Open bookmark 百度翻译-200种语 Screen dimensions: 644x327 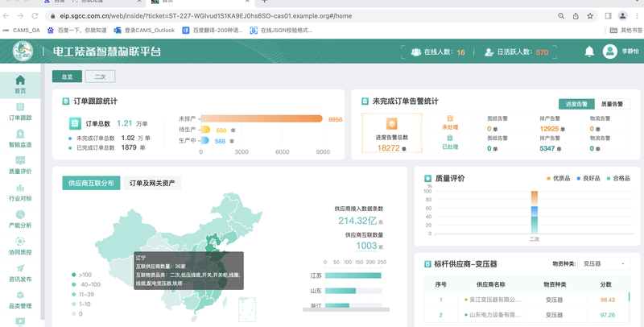pyautogui.click(x=213, y=31)
